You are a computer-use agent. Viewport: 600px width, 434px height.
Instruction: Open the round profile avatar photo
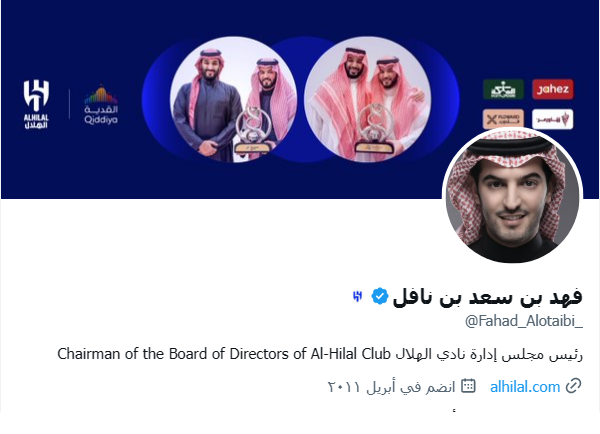pyautogui.click(x=512, y=196)
